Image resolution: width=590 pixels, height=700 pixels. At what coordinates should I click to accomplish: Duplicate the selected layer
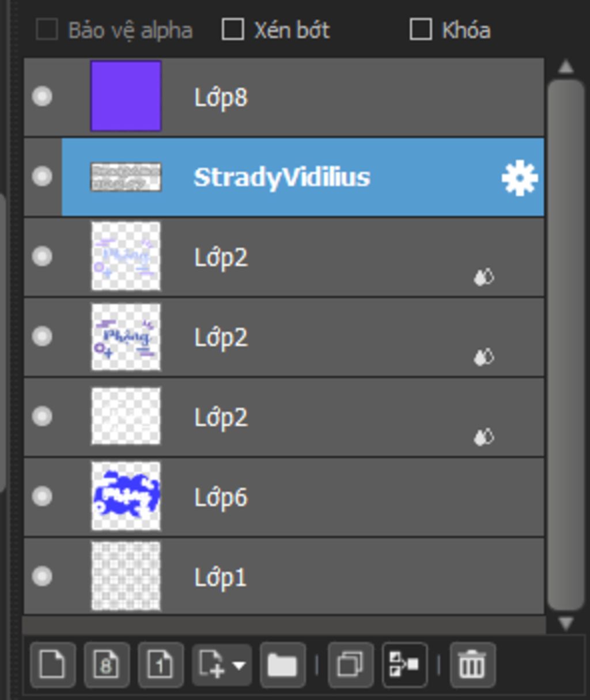350,665
